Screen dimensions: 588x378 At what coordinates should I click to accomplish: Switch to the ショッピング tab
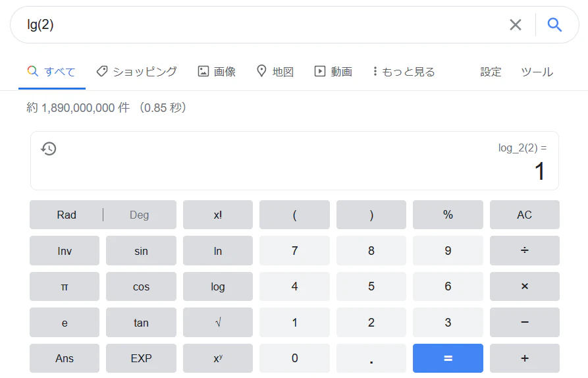[136, 72]
